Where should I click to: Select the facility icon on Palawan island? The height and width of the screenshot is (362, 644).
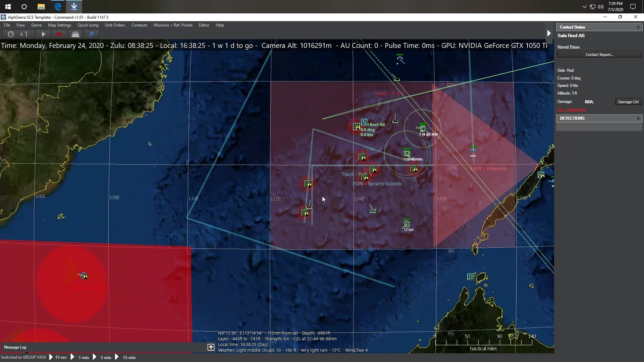coord(541,175)
